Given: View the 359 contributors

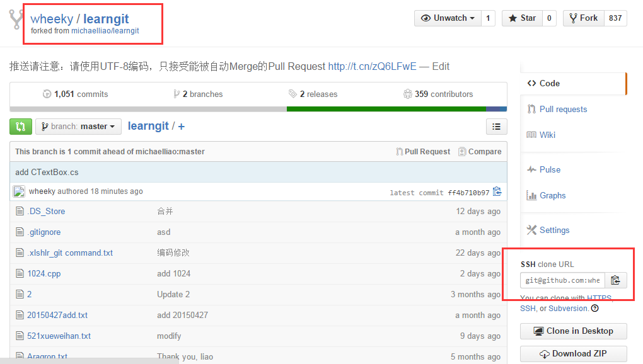Looking at the screenshot, I should pyautogui.click(x=438, y=94).
